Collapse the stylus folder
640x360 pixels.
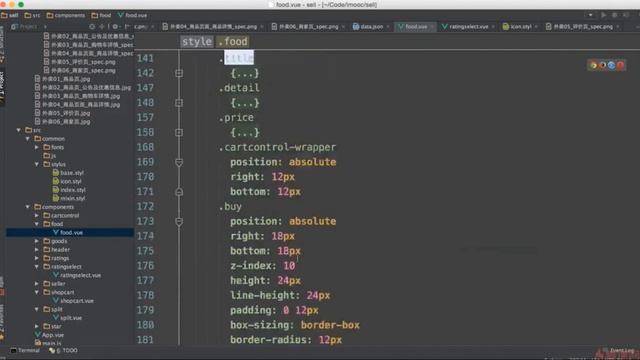pos(37,164)
